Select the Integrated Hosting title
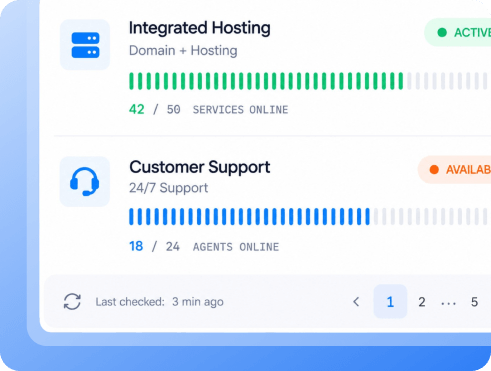 coord(200,28)
